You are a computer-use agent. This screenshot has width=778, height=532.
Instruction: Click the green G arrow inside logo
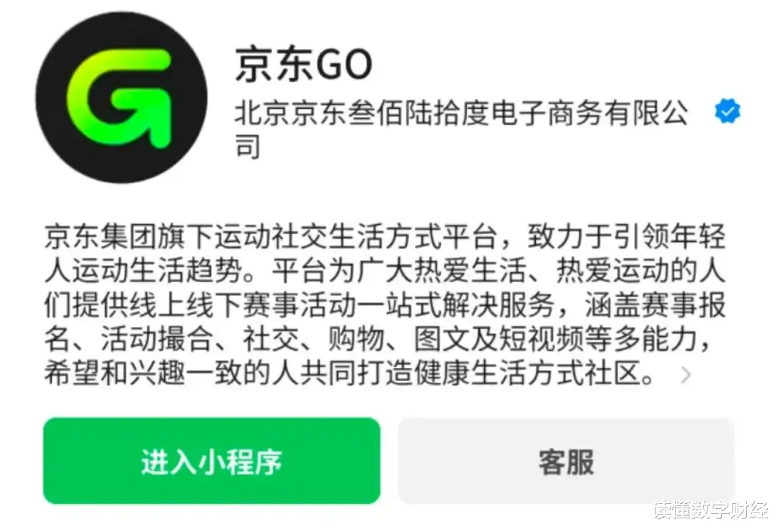(120, 98)
